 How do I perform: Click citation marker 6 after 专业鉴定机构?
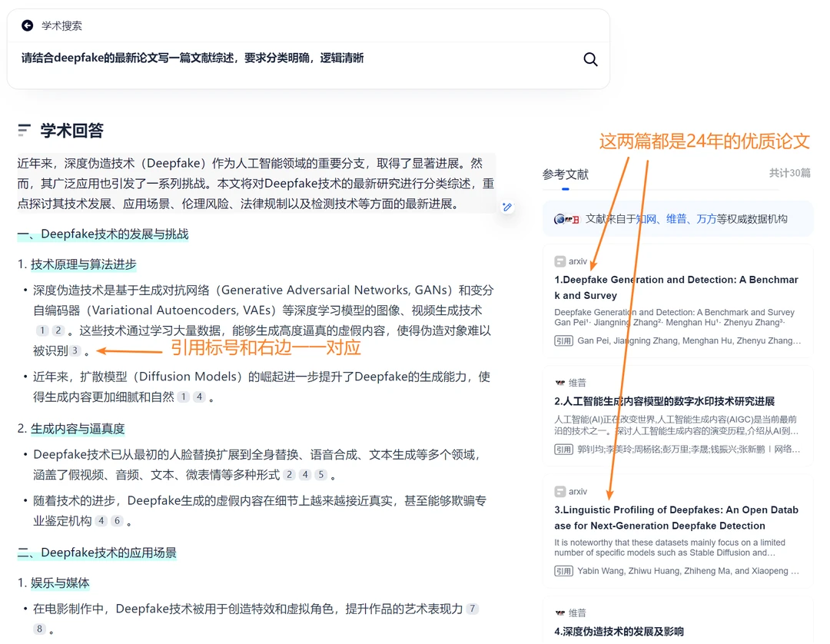pyautogui.click(x=117, y=521)
